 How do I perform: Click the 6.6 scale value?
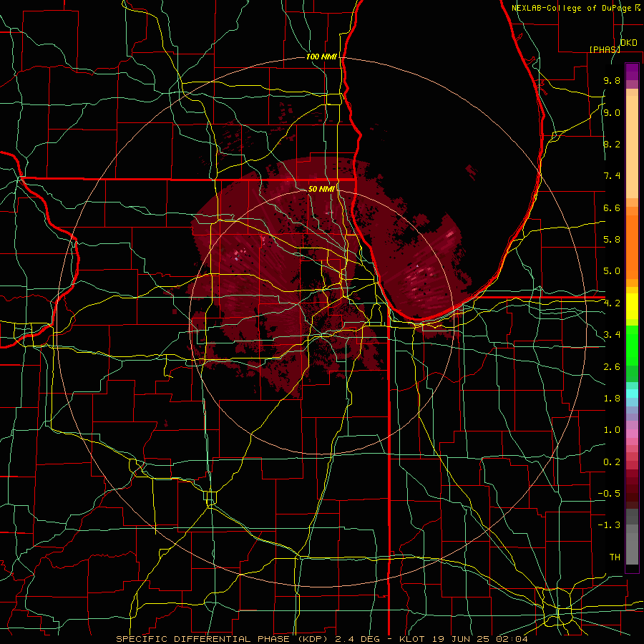pyautogui.click(x=612, y=208)
